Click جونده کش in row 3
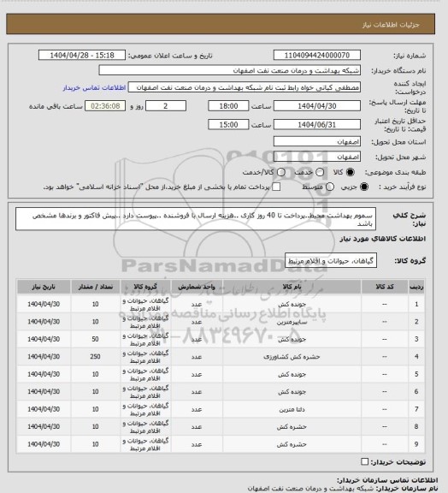 (x=292, y=339)
